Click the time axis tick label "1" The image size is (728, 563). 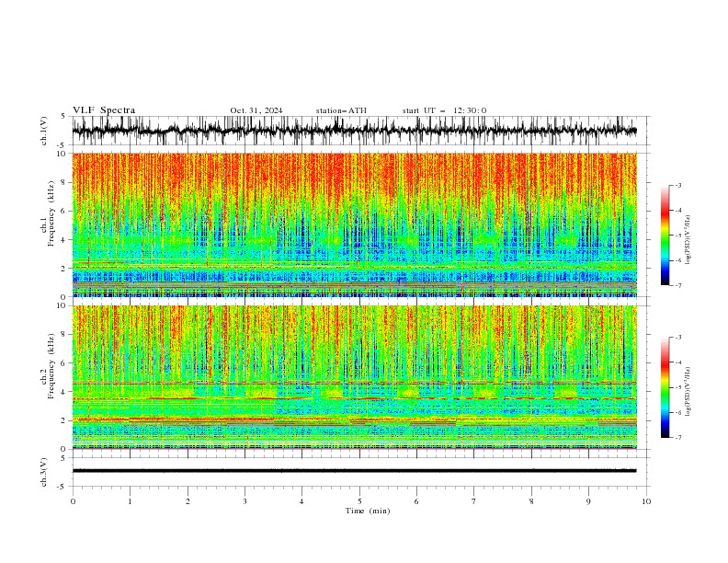point(130,501)
